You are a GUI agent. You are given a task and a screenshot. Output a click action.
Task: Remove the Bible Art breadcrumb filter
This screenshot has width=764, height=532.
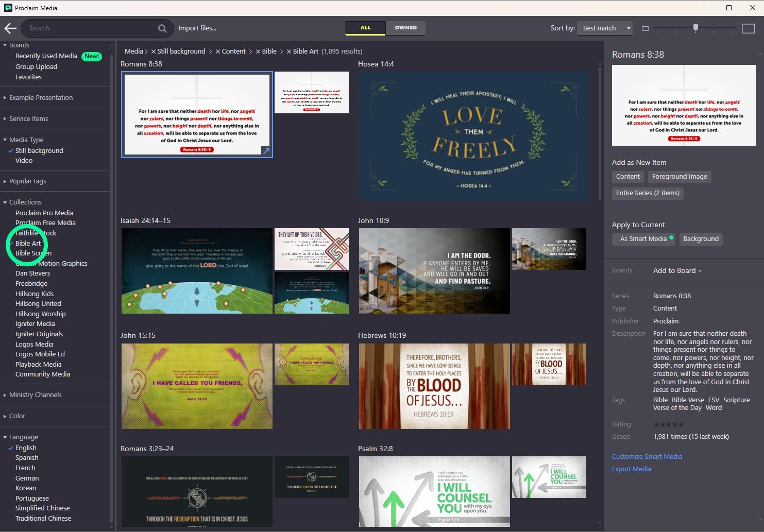click(x=289, y=52)
